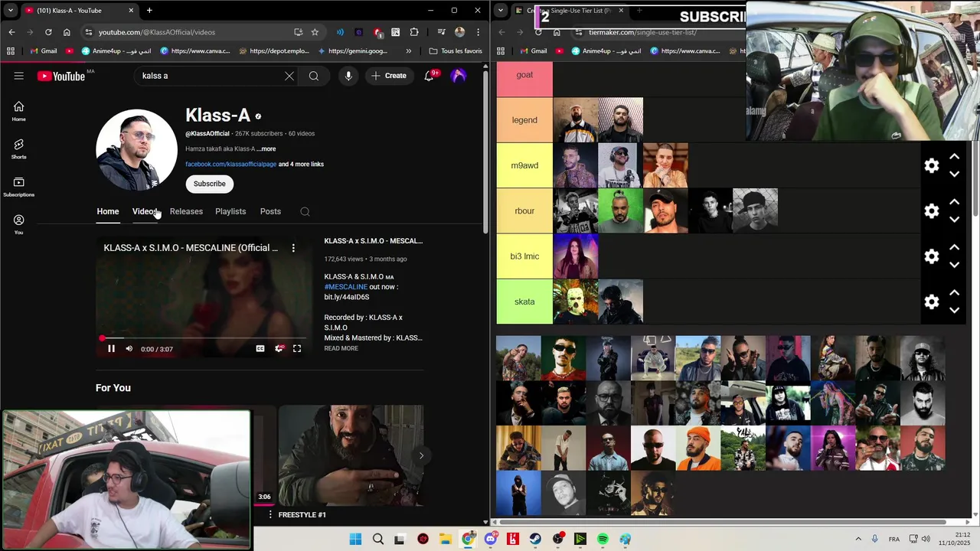The height and width of the screenshot is (551, 980).
Task: Open settings gear for the skata tier
Action: coord(932,302)
